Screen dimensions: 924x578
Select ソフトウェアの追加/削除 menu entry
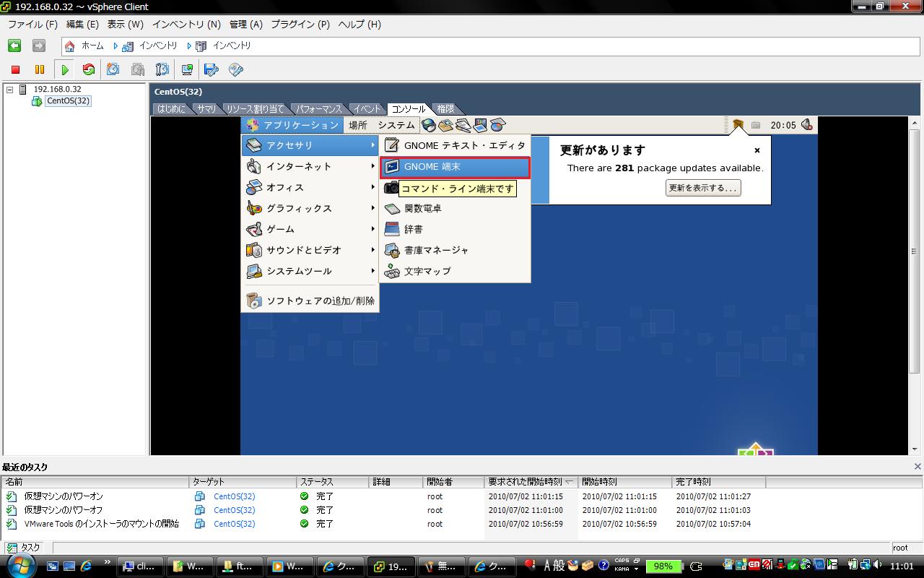pyautogui.click(x=310, y=301)
